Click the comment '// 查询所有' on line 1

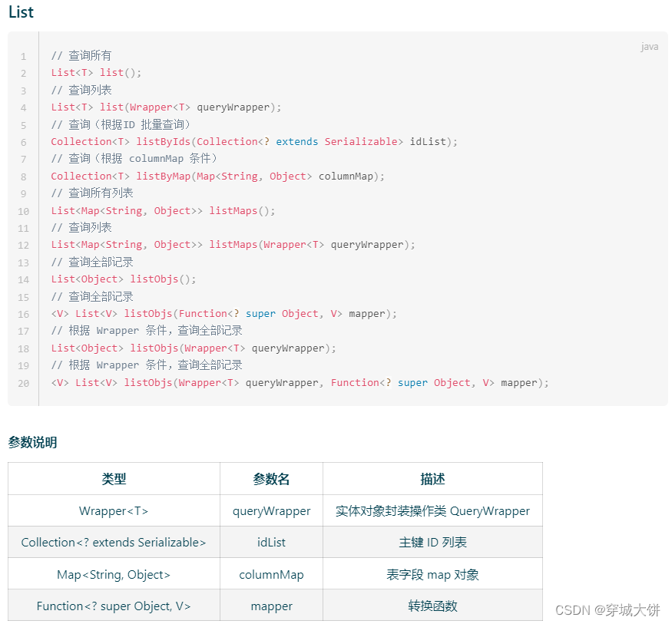pyautogui.click(x=81, y=56)
